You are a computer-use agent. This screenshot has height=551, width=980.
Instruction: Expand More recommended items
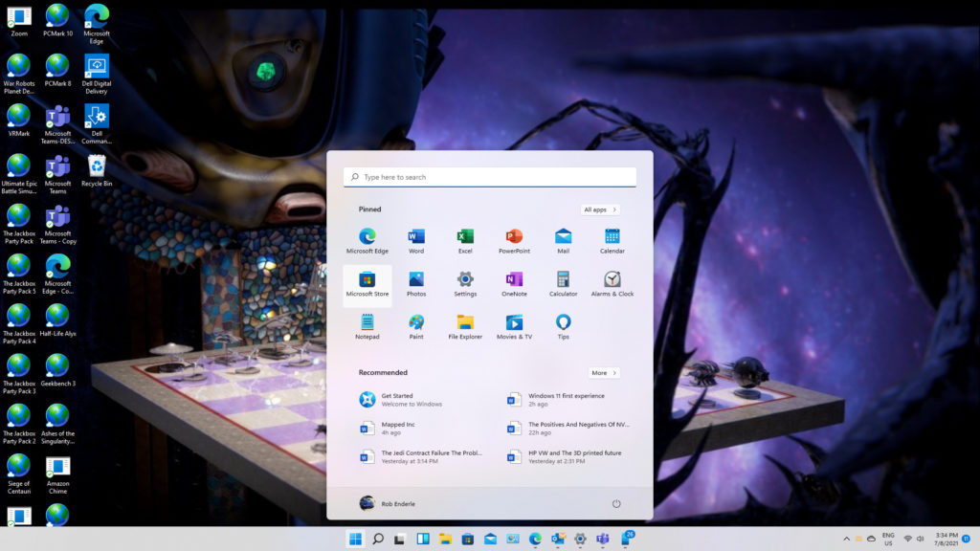[x=604, y=373]
